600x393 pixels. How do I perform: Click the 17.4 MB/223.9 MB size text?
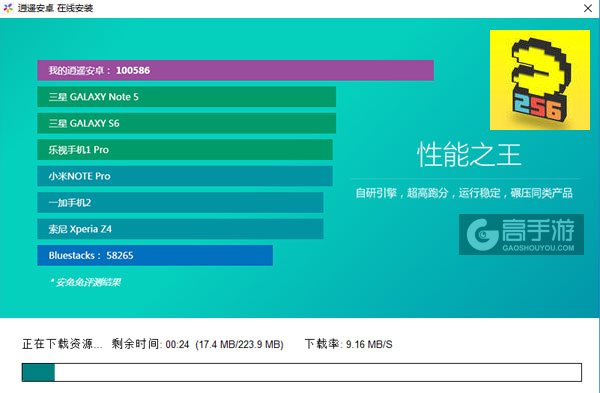239,344
